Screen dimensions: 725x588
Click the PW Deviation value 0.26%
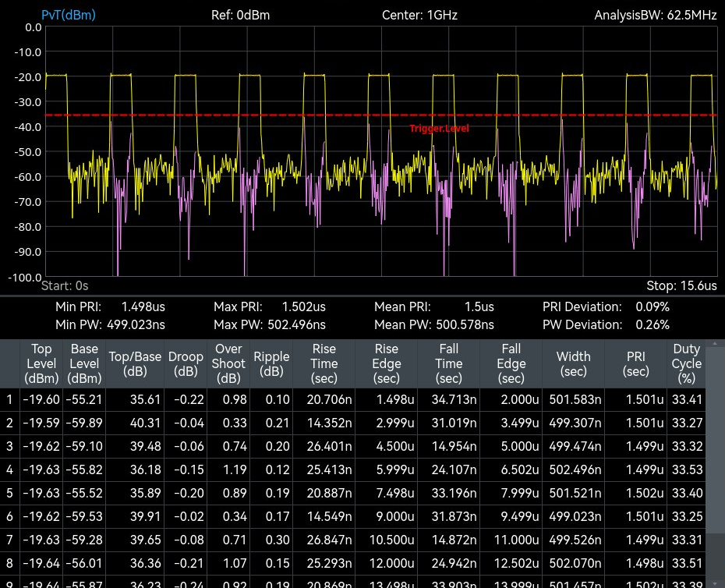click(652, 324)
